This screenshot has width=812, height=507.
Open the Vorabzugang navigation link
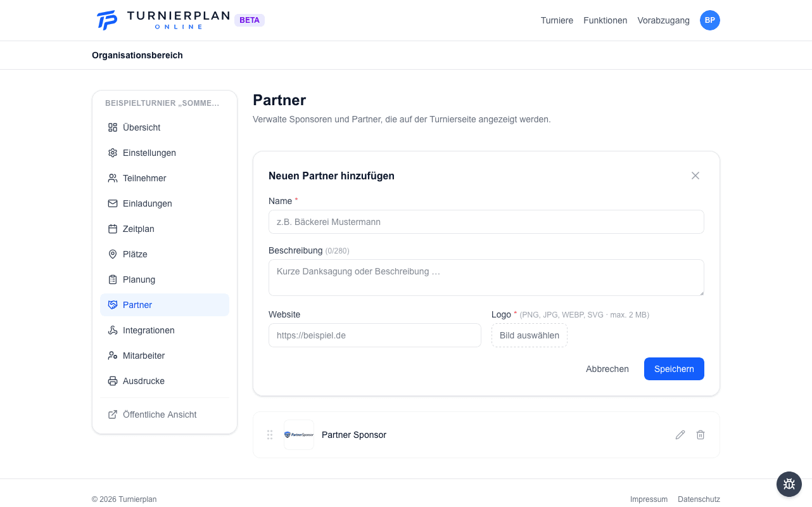pyautogui.click(x=664, y=20)
